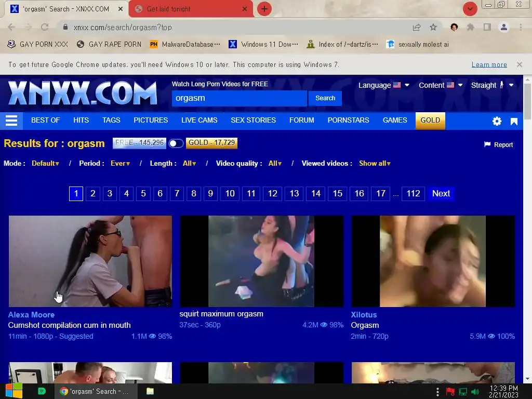Screen dimensions: 532x399
Task: Click the colored avatar extension icon
Action: click(x=454, y=27)
